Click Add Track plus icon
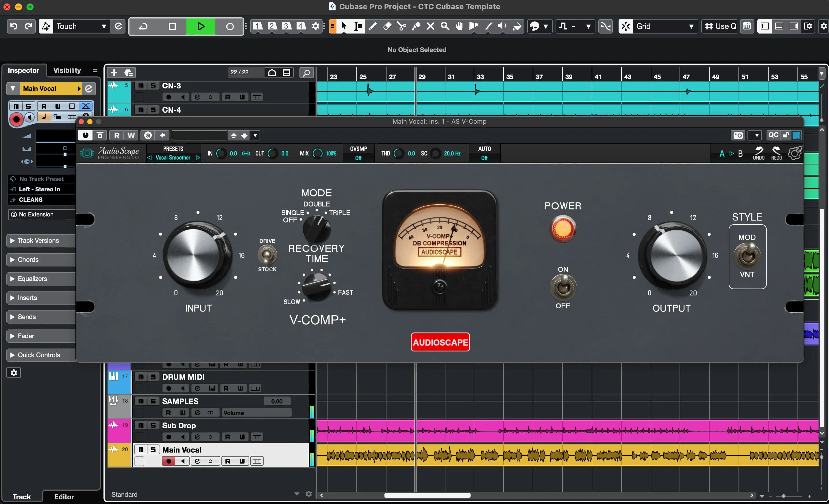 coord(114,72)
